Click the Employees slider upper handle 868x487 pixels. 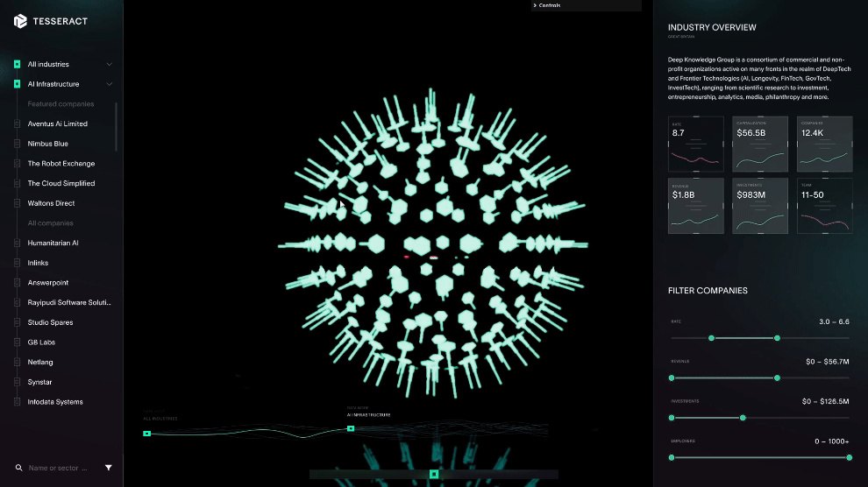pyautogui.click(x=850, y=458)
